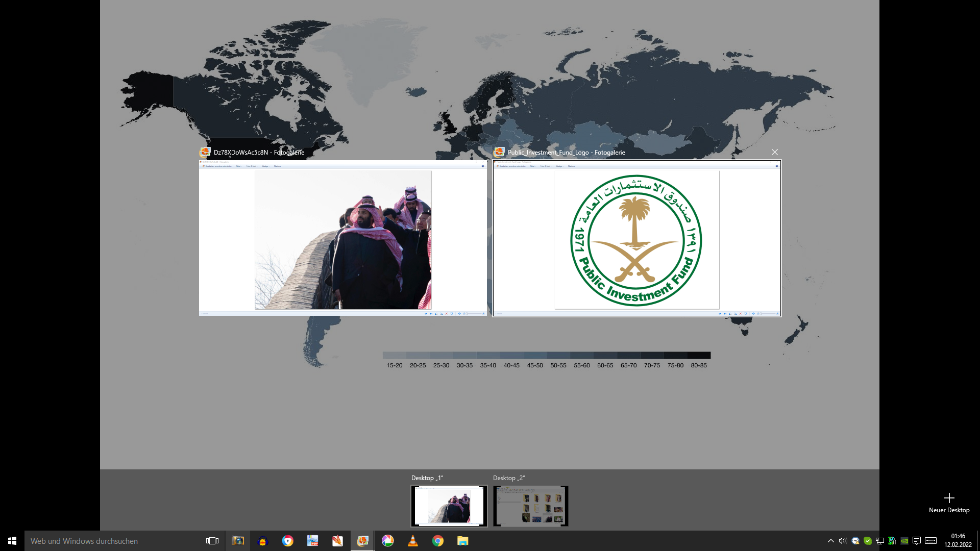980x551 pixels.
Task: Open the volume speaker tray icon
Action: [x=843, y=541]
